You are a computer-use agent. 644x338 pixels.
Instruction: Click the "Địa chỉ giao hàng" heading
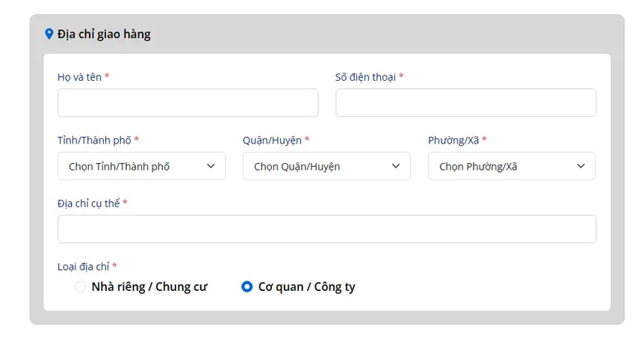pos(104,34)
